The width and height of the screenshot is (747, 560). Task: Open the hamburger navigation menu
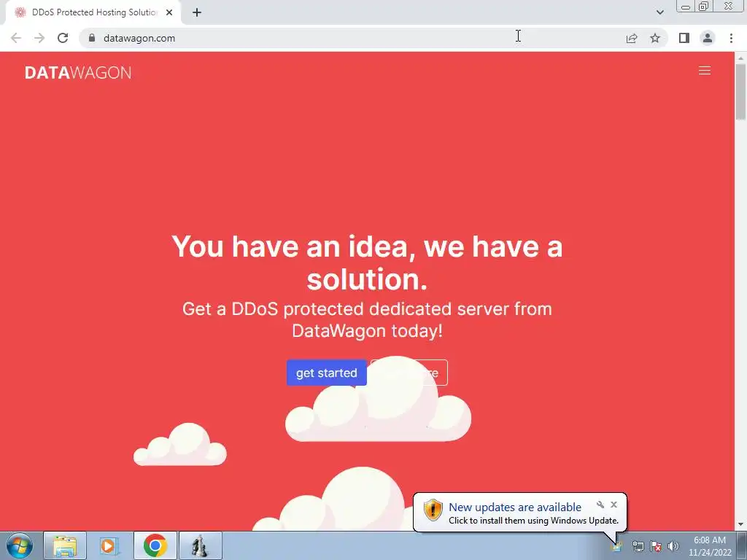coord(704,71)
